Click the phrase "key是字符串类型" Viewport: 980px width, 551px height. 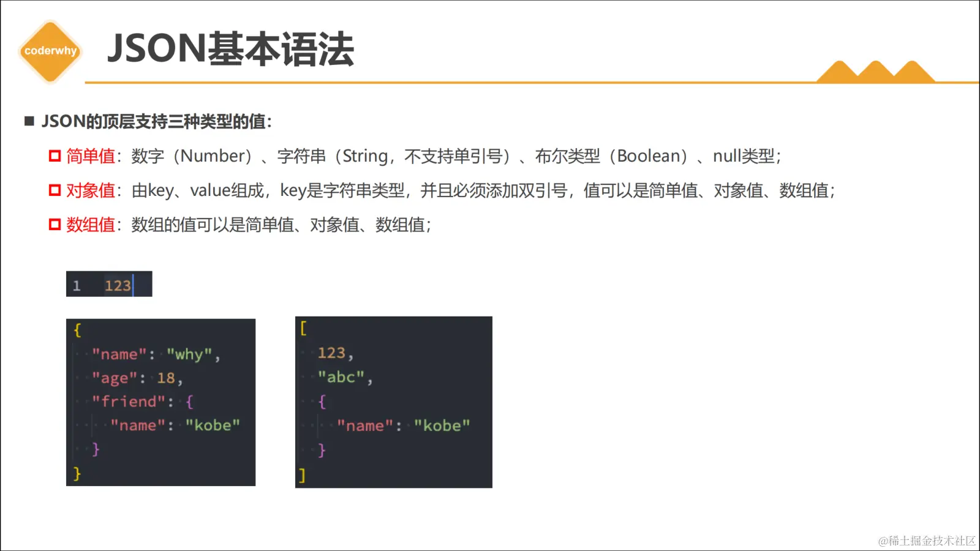click(342, 190)
